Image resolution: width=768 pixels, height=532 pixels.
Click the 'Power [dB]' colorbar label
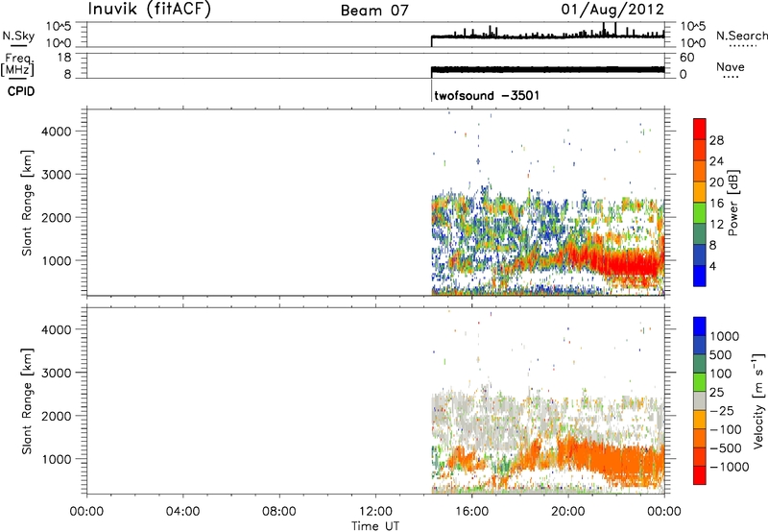click(x=733, y=203)
